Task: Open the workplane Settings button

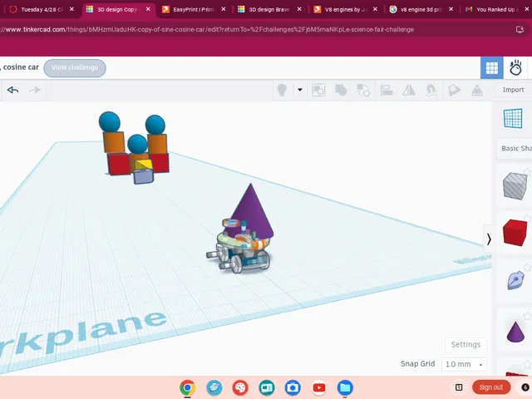Action: [465, 344]
